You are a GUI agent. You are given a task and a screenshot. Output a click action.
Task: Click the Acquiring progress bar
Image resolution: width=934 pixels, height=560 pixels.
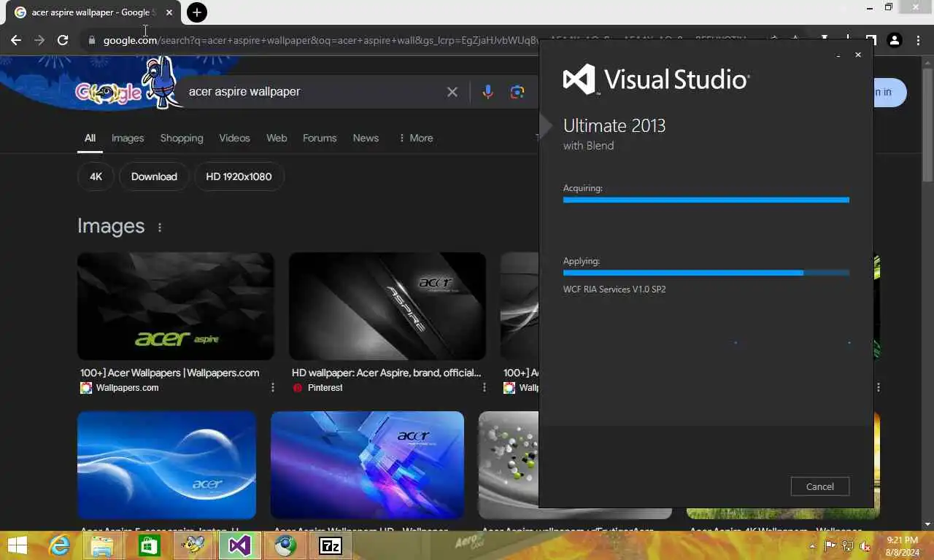tap(706, 200)
